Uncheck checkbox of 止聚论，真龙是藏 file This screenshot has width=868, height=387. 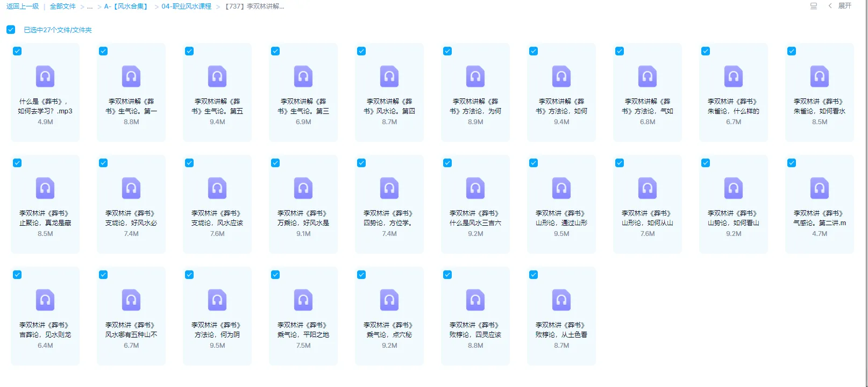click(17, 163)
